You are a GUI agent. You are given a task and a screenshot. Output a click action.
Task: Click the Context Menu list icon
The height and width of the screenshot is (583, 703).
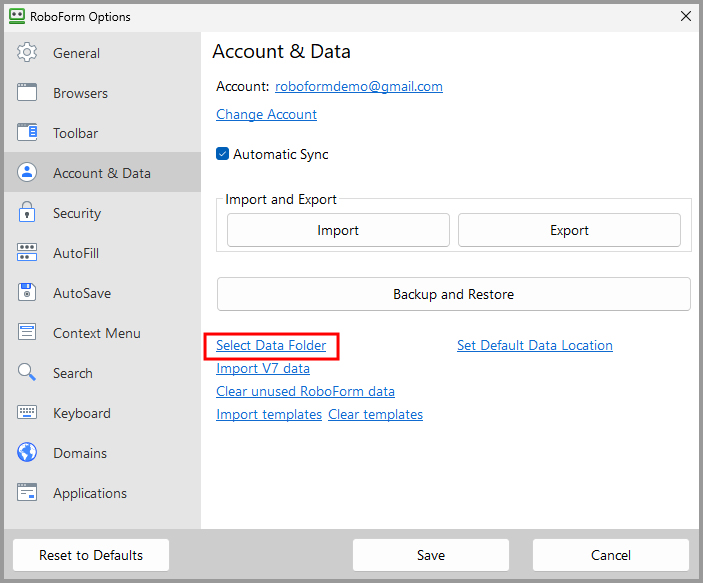tap(27, 332)
